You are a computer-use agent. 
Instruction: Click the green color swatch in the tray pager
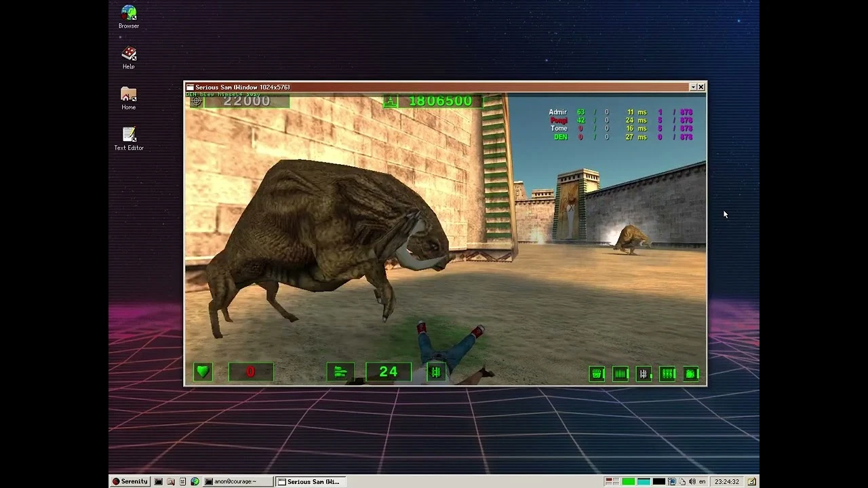click(628, 481)
